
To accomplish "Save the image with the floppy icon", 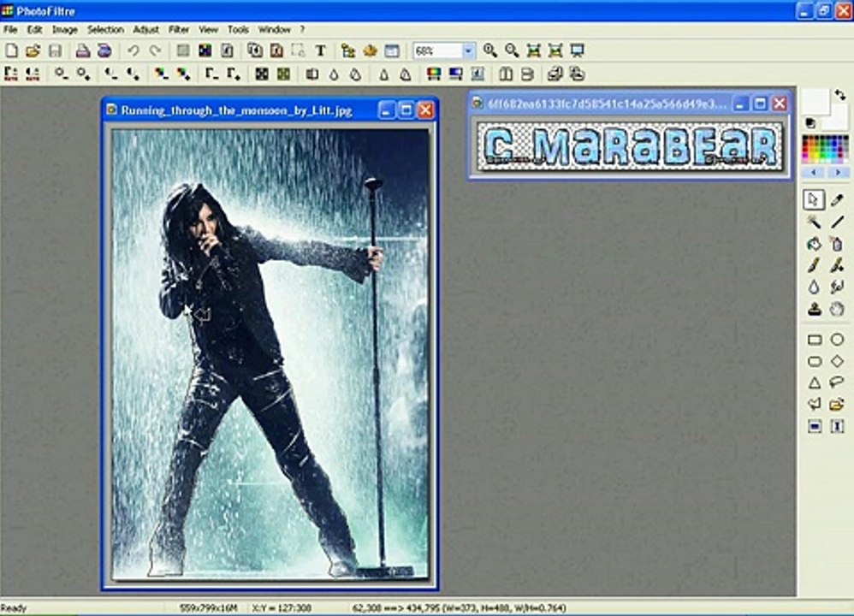I will [x=55, y=50].
